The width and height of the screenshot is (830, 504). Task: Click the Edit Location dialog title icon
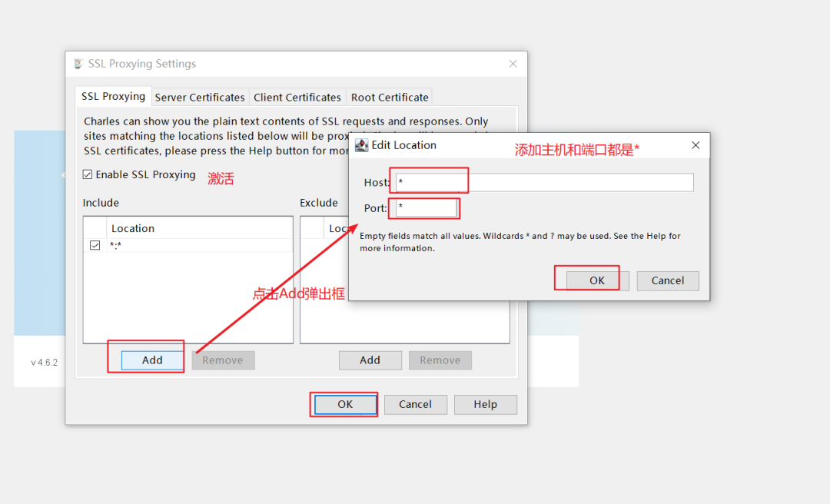coord(361,145)
